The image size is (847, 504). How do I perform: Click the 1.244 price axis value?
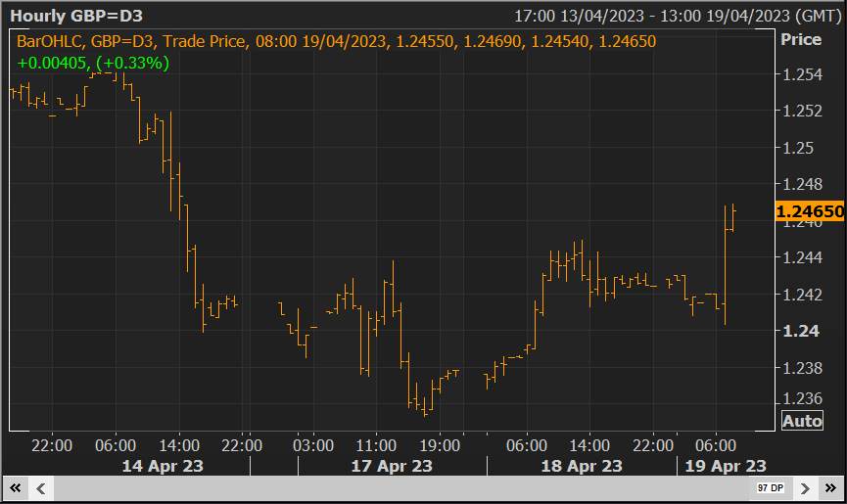click(803, 257)
